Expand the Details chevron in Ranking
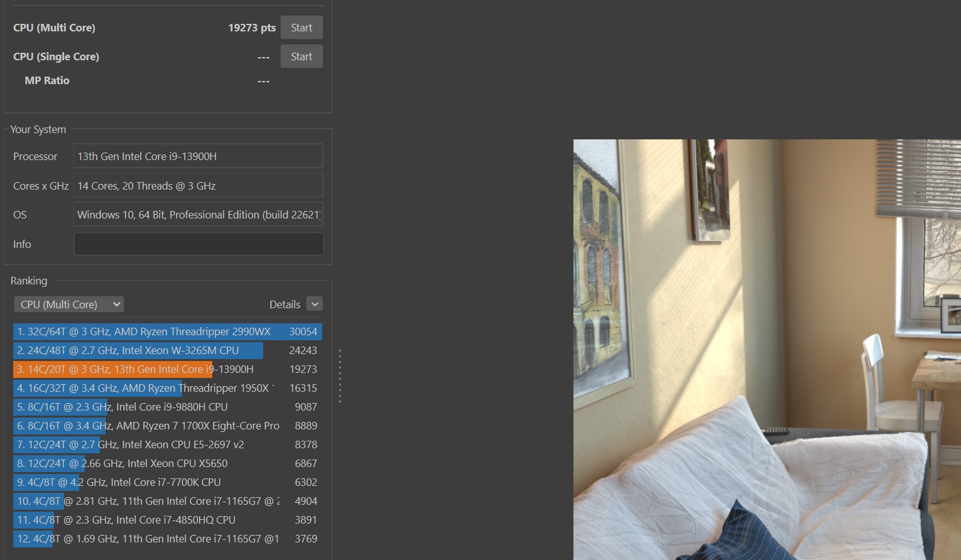961x560 pixels. point(315,304)
